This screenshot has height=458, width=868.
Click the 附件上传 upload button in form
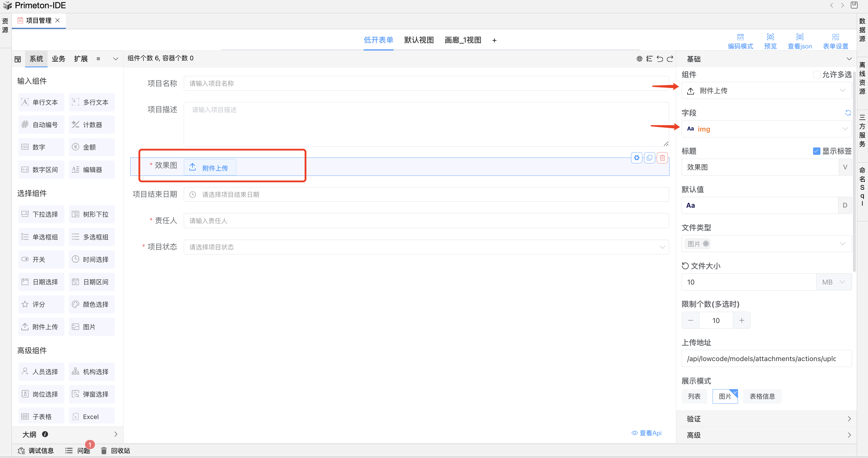tap(210, 168)
